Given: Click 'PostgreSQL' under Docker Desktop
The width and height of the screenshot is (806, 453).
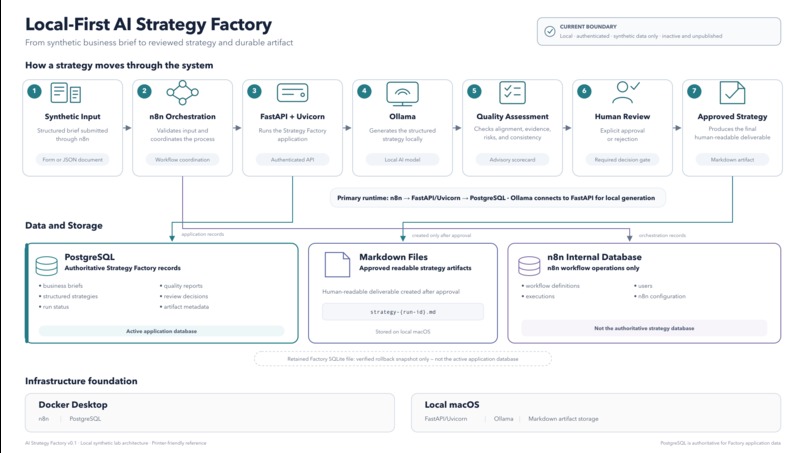Looking at the screenshot, I should point(85,419).
